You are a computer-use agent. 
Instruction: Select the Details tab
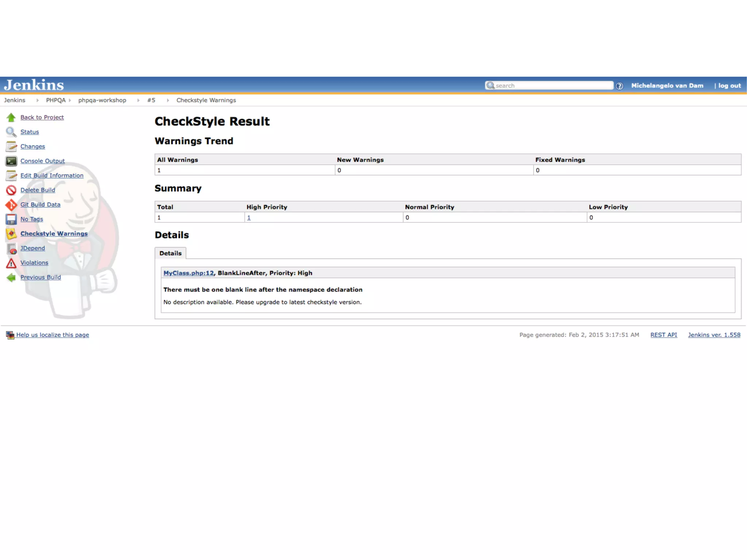tap(170, 253)
